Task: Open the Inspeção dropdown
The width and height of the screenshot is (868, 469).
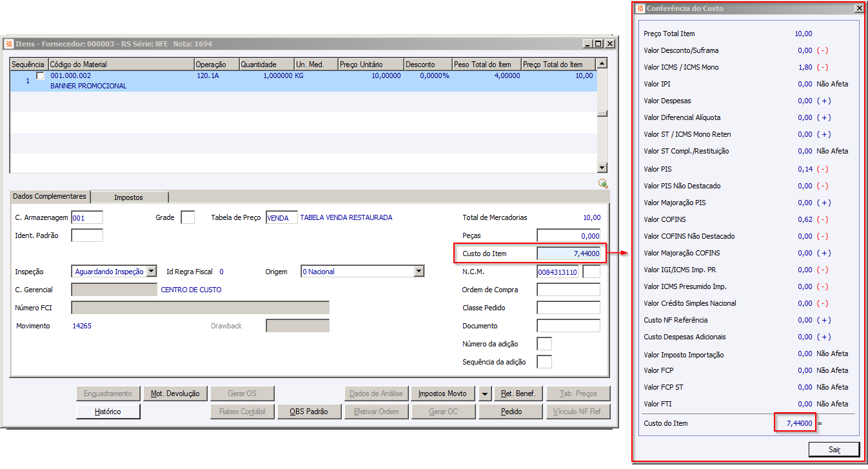Action: [151, 272]
